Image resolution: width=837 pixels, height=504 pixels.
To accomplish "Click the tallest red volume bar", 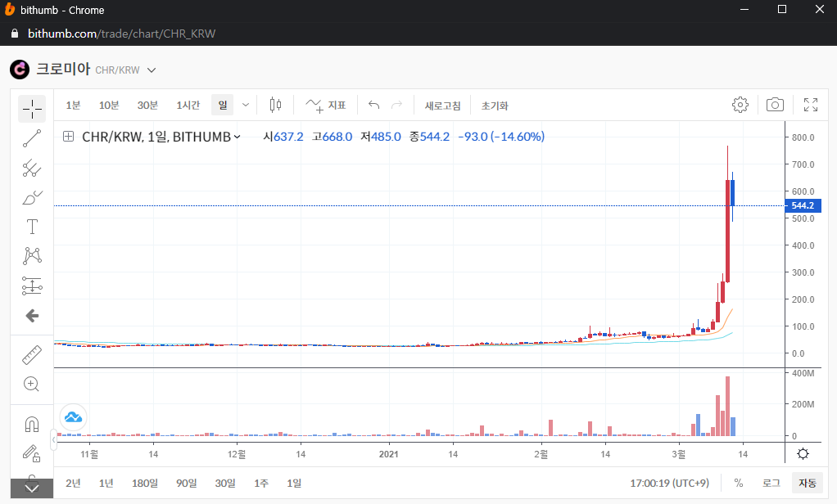I will point(727,407).
